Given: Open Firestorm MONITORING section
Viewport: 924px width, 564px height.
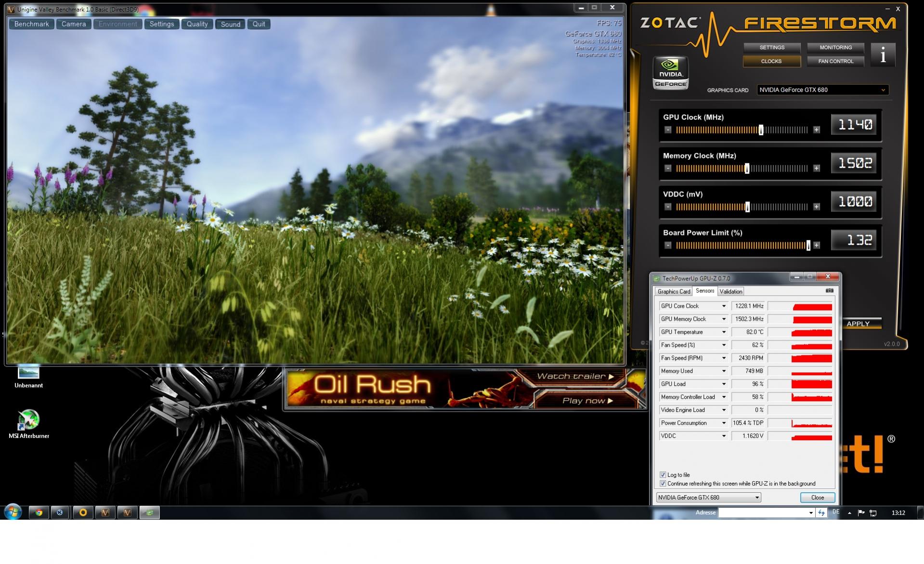Looking at the screenshot, I should point(835,48).
